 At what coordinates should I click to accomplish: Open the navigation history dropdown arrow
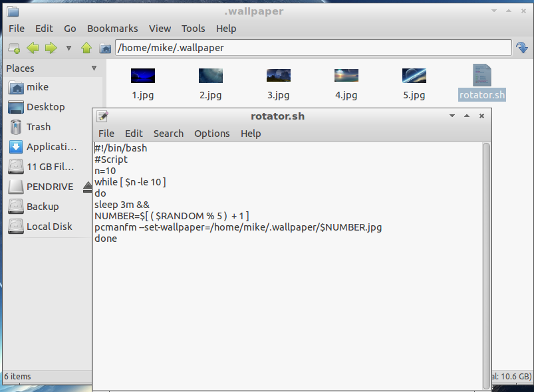click(68, 48)
